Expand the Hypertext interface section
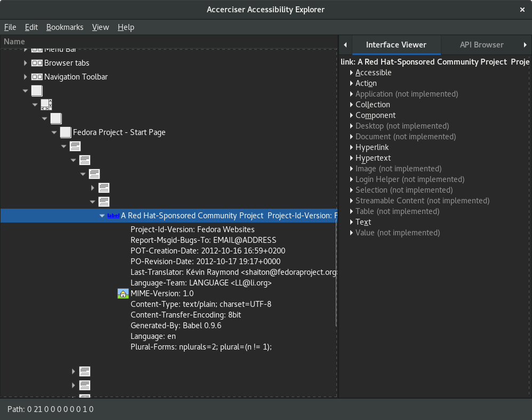The height and width of the screenshot is (420, 532). [351, 158]
